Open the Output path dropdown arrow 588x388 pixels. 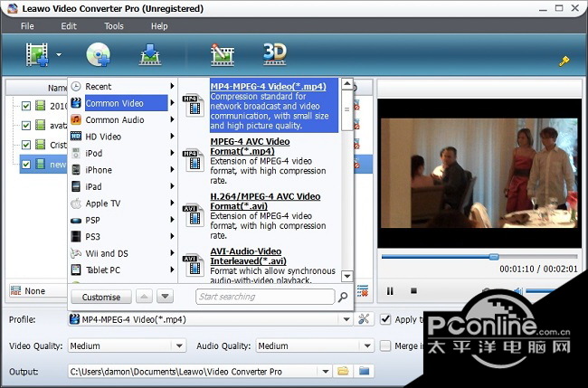coord(326,372)
